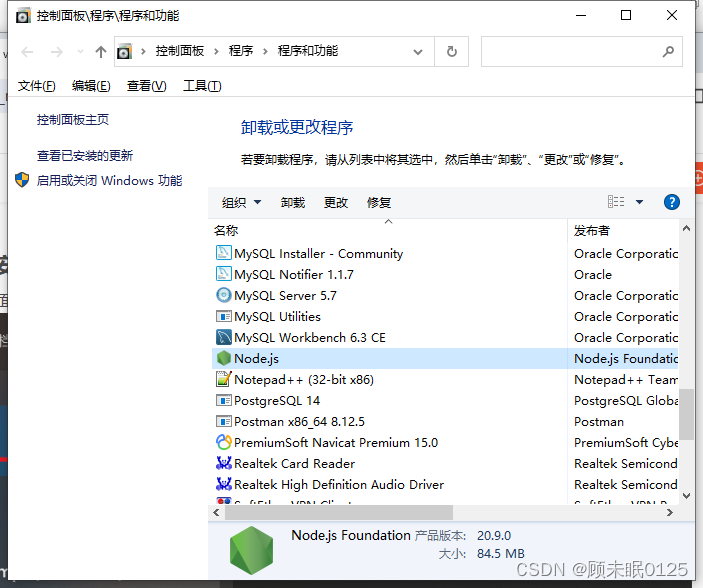Image resolution: width=703 pixels, height=588 pixels.
Task: Click the 修复 repair button
Action: pos(379,202)
